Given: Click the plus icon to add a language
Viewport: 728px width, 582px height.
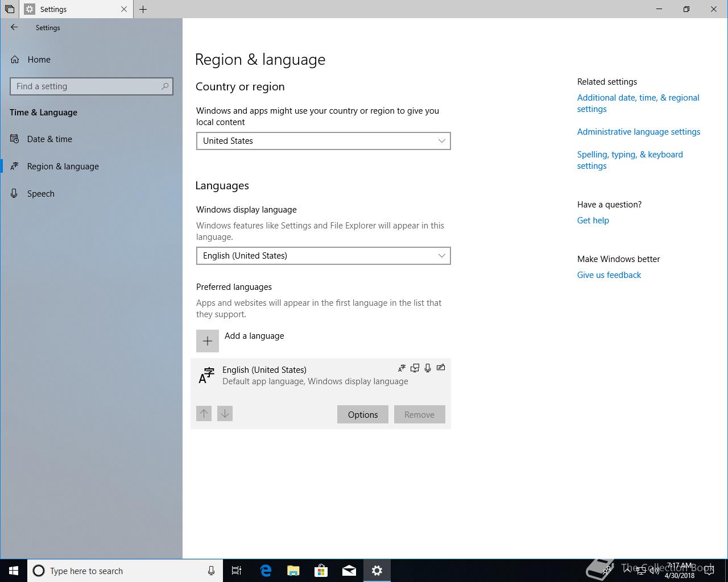Looking at the screenshot, I should [x=208, y=341].
